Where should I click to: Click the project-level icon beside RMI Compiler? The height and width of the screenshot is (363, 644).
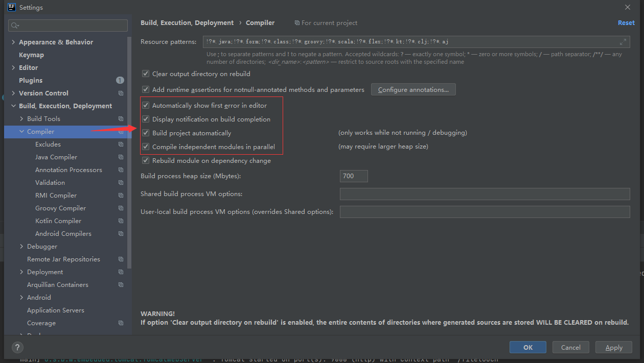click(121, 196)
